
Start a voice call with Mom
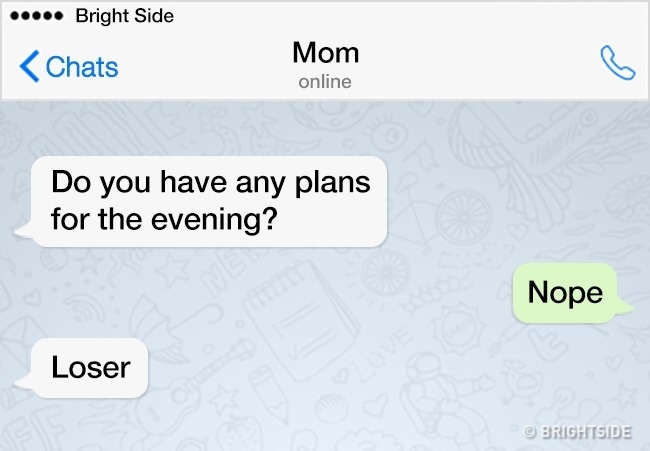pos(617,63)
